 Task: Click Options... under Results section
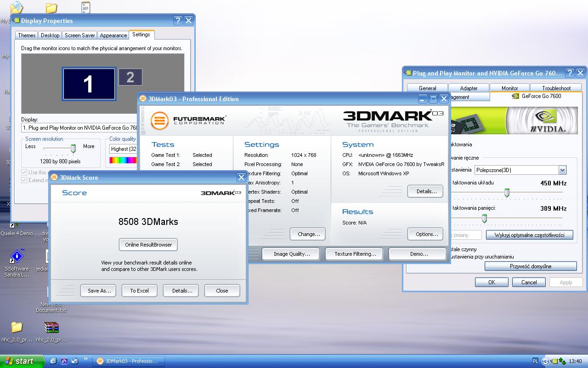tap(425, 234)
